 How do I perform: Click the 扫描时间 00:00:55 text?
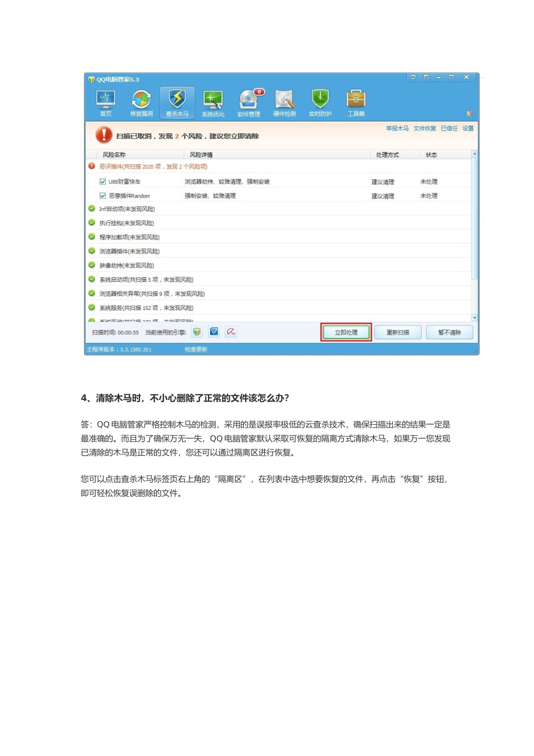coord(115,332)
